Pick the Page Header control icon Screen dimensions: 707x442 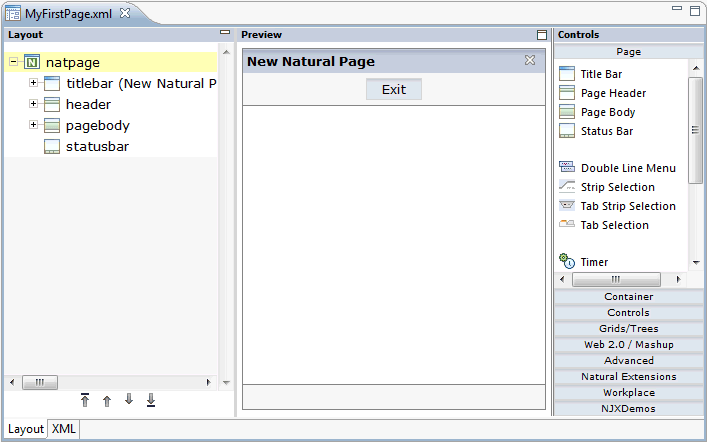coord(567,93)
